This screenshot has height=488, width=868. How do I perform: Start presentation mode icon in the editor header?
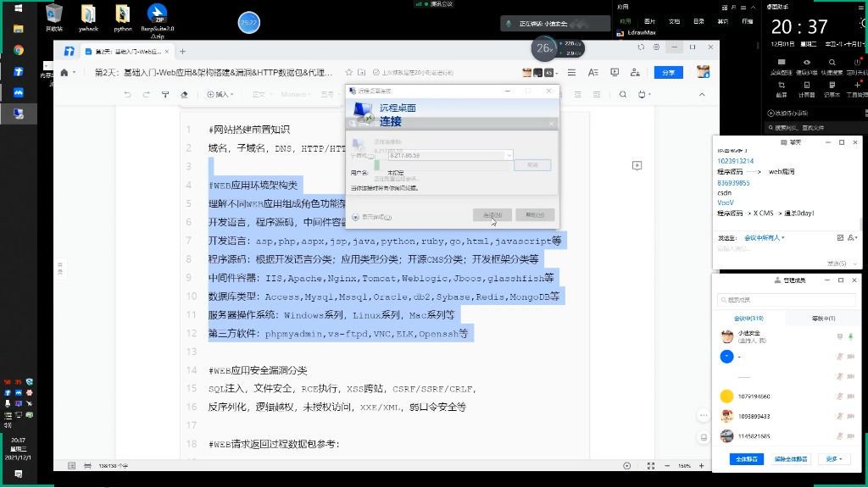click(x=615, y=73)
